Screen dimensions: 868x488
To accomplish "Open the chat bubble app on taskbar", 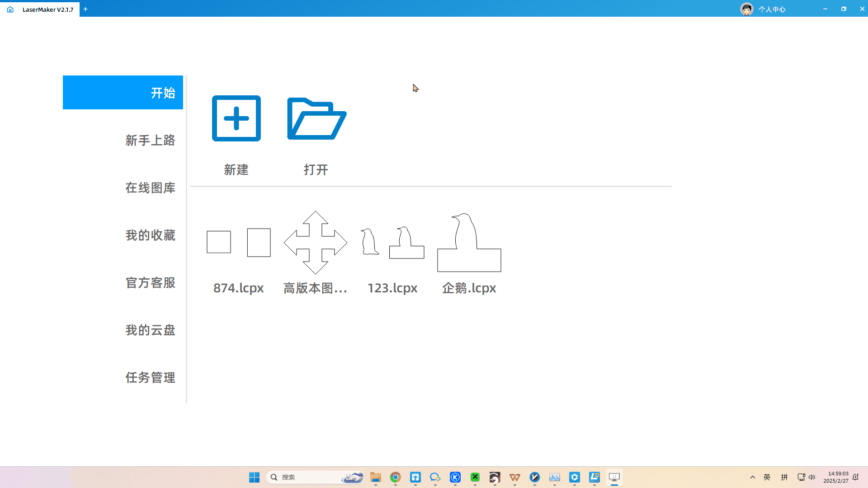I will click(x=435, y=477).
